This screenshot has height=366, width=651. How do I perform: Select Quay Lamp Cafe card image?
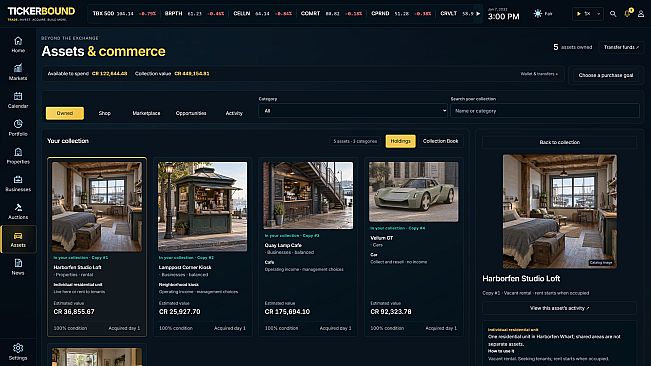308,195
